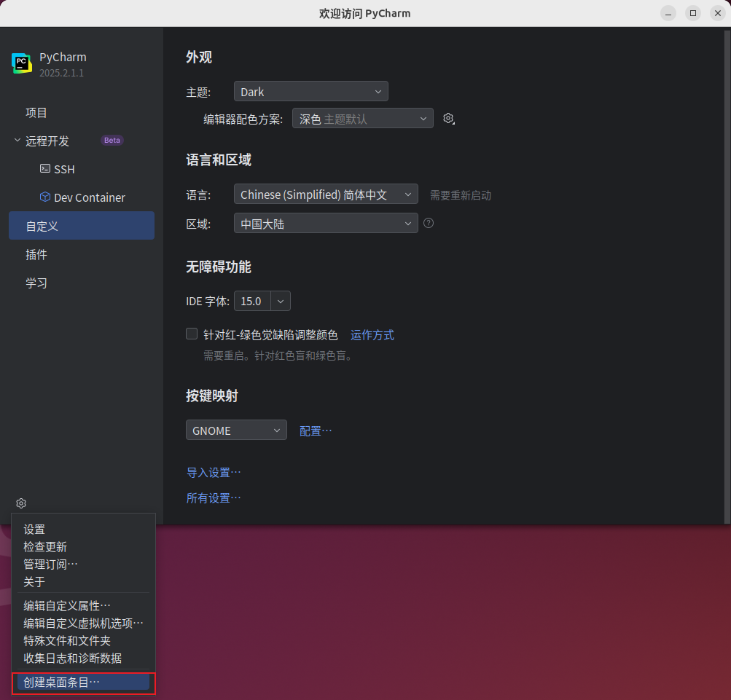Viewport: 731px width, 700px height.
Task: Click the gear icon above the settings menu
Action: [21, 503]
